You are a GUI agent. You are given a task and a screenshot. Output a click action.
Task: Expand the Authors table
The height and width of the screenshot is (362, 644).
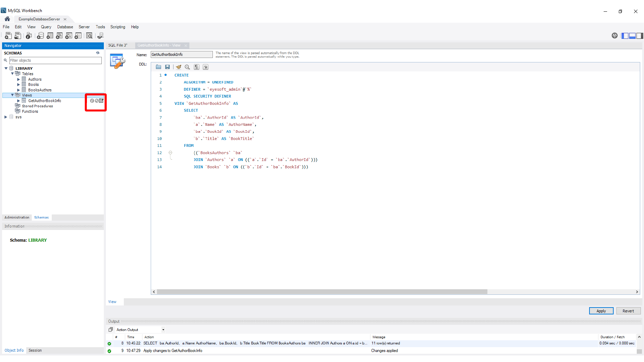pos(19,79)
